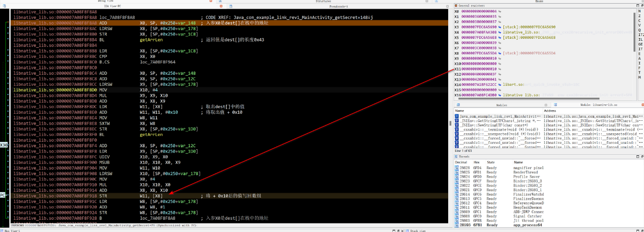Image resolution: width=644 pixels, height=232 pixels.
Task: Follow the jump arrow next to X5 value
Action: 500,38
